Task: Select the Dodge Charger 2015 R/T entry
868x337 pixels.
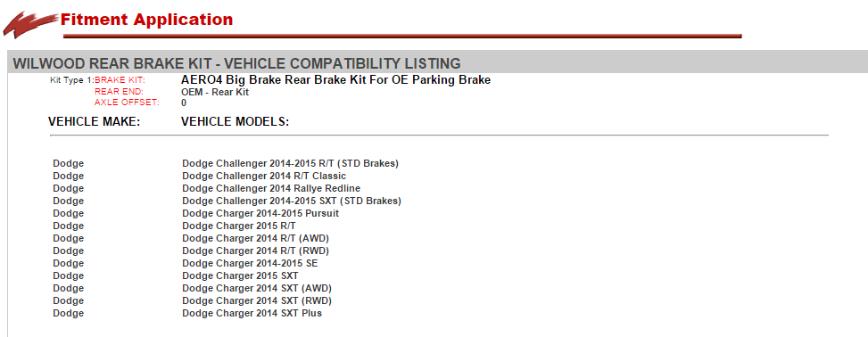Action: 238,226
